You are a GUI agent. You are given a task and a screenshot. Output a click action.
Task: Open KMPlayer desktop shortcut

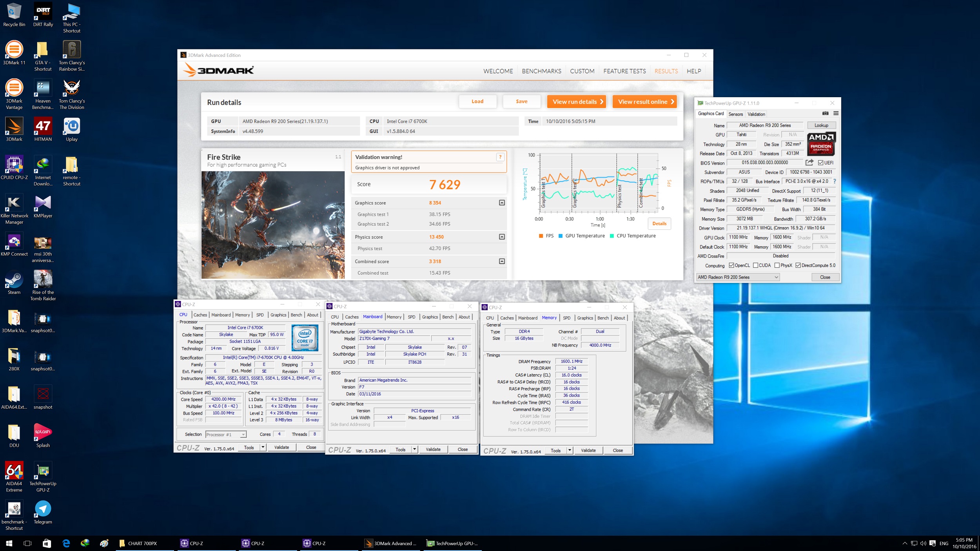[43, 206]
